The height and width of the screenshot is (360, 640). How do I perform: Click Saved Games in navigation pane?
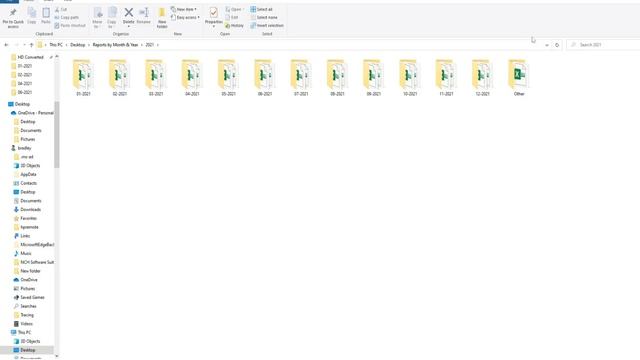point(29,297)
